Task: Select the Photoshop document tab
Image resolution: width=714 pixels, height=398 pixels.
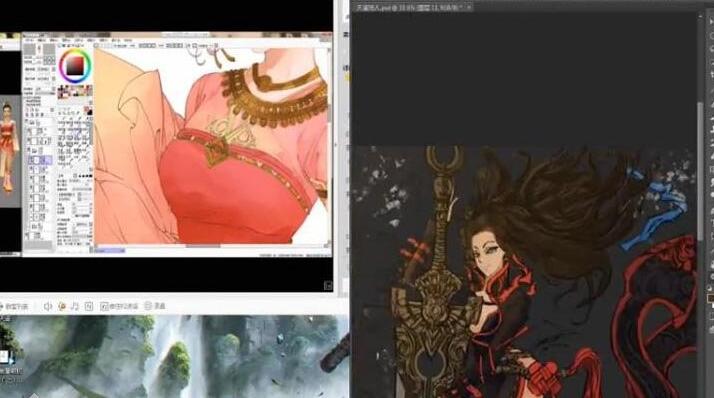Action: pyautogui.click(x=409, y=7)
